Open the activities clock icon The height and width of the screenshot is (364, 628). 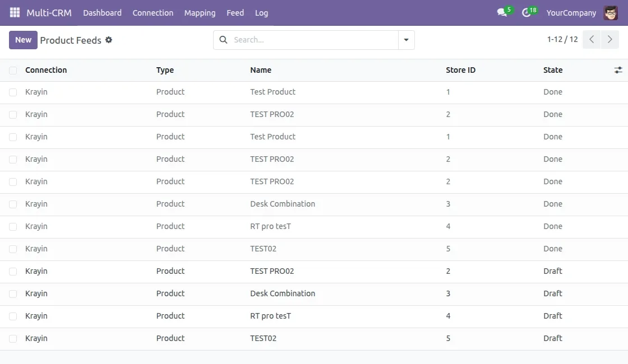pyautogui.click(x=525, y=11)
